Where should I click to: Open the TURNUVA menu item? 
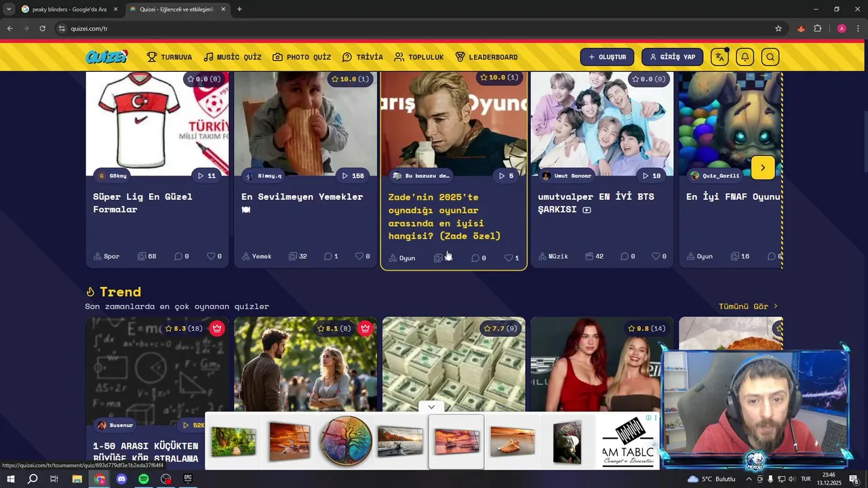point(170,57)
